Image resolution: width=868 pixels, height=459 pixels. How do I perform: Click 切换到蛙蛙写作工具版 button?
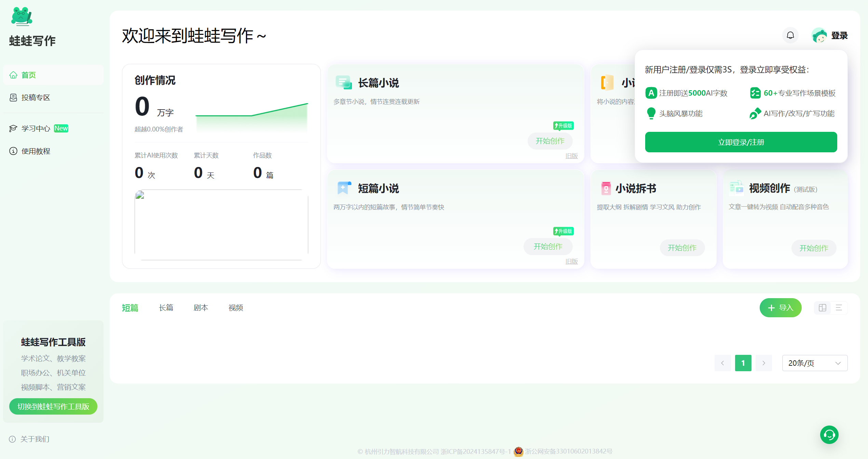[53, 406]
